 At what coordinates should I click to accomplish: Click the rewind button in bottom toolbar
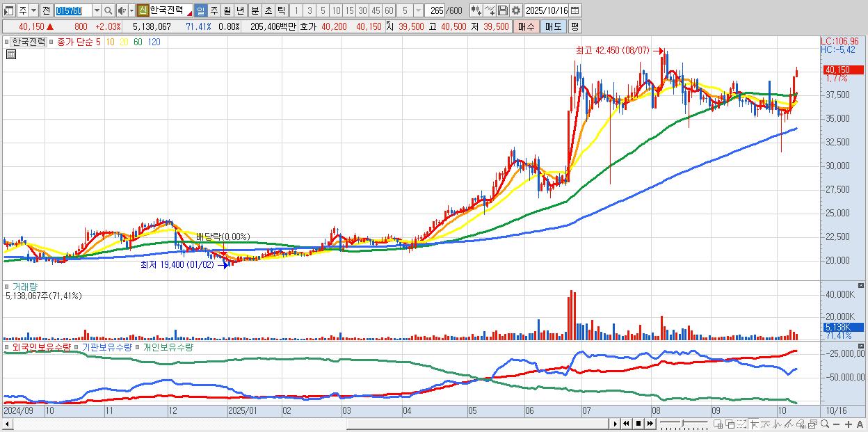[x=626, y=424]
